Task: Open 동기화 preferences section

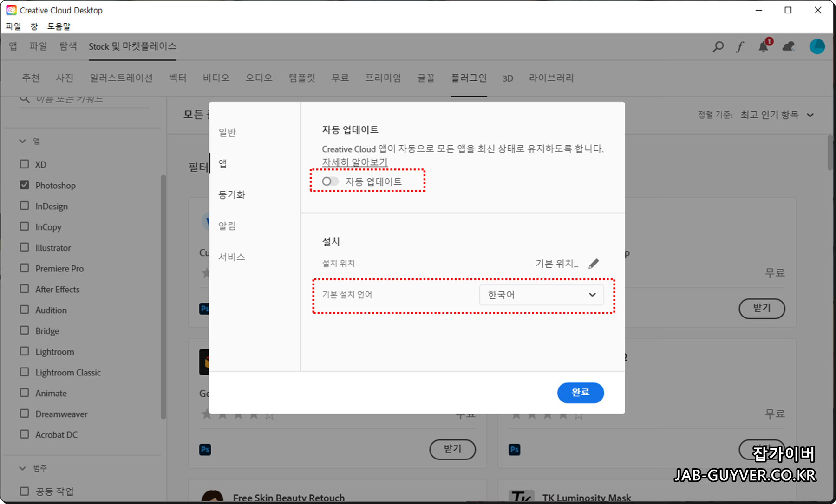Action: click(x=232, y=194)
